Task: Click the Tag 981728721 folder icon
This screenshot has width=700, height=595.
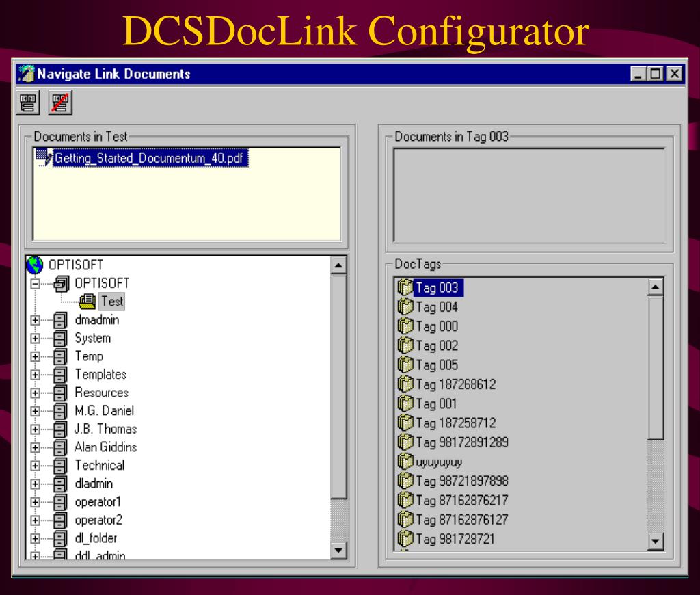Action: pos(405,539)
